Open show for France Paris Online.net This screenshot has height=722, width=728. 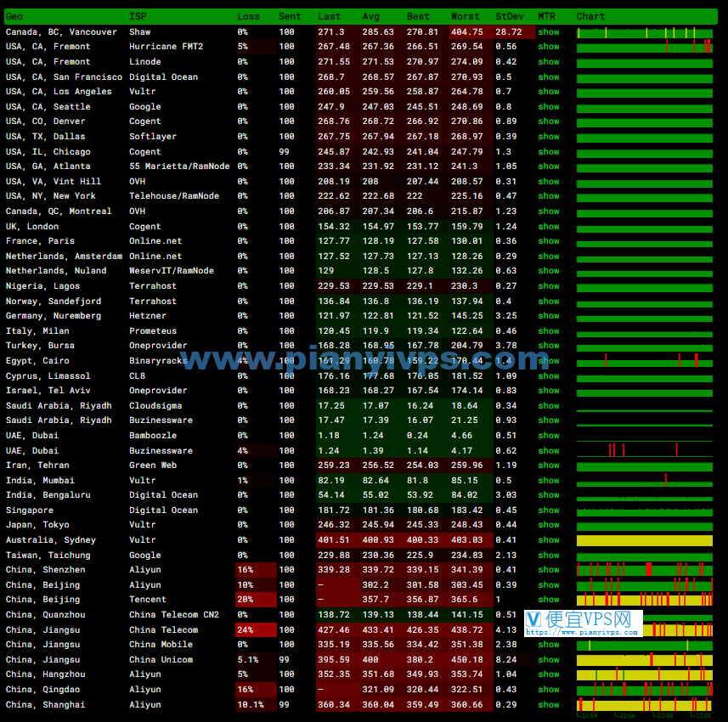click(548, 241)
